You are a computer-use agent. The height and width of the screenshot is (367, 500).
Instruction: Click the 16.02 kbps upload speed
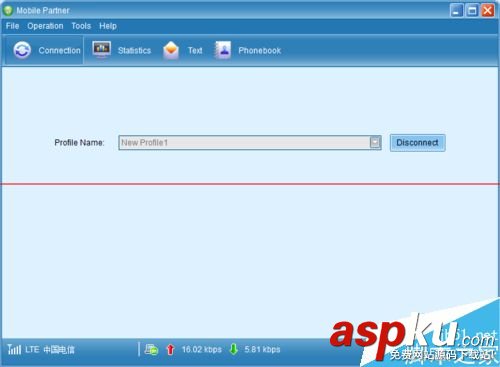click(202, 349)
